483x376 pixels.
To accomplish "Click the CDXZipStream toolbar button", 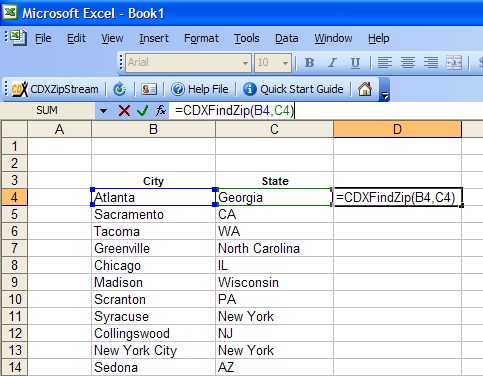I will 55,89.
